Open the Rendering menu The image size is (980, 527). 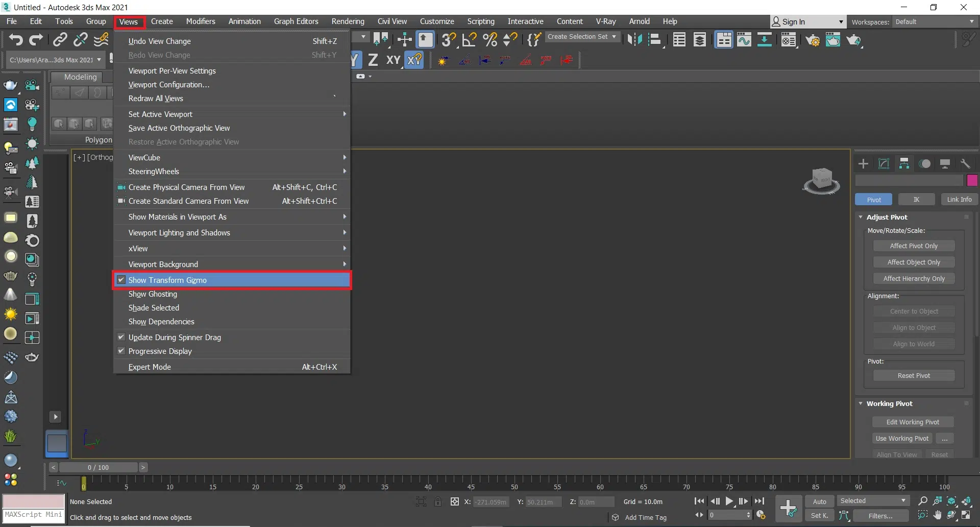348,21
